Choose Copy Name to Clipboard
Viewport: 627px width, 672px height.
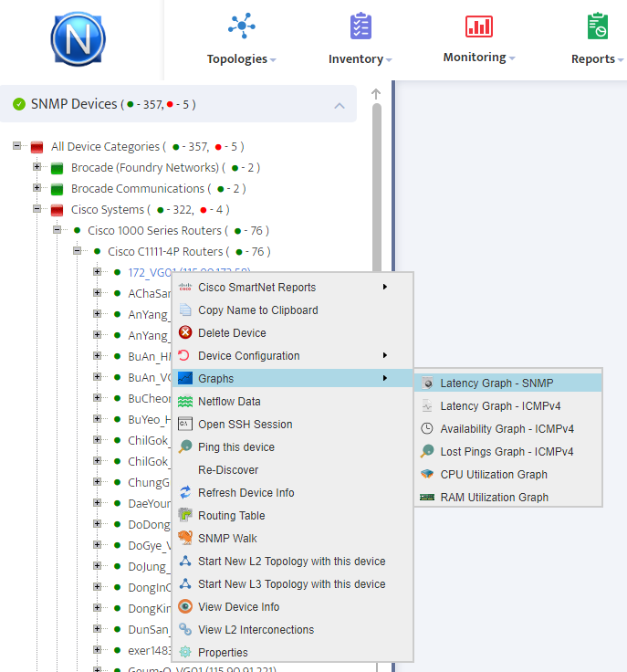coord(293,310)
